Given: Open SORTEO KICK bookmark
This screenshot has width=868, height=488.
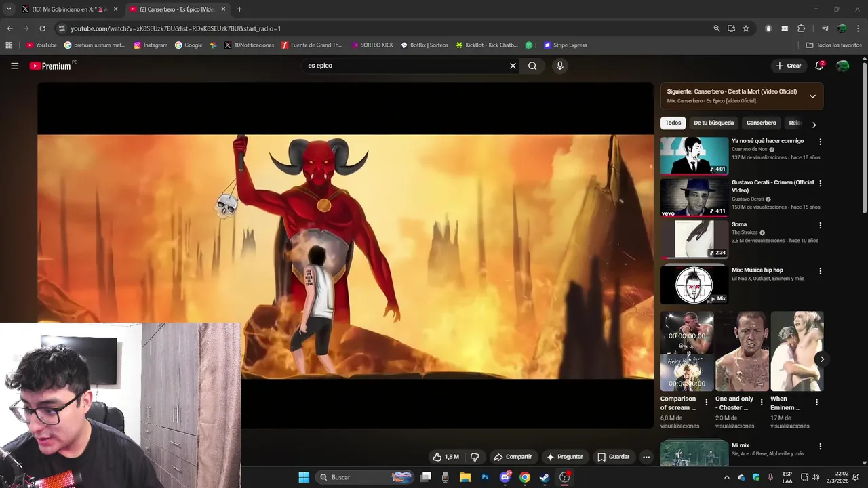Looking at the screenshot, I should [x=372, y=45].
